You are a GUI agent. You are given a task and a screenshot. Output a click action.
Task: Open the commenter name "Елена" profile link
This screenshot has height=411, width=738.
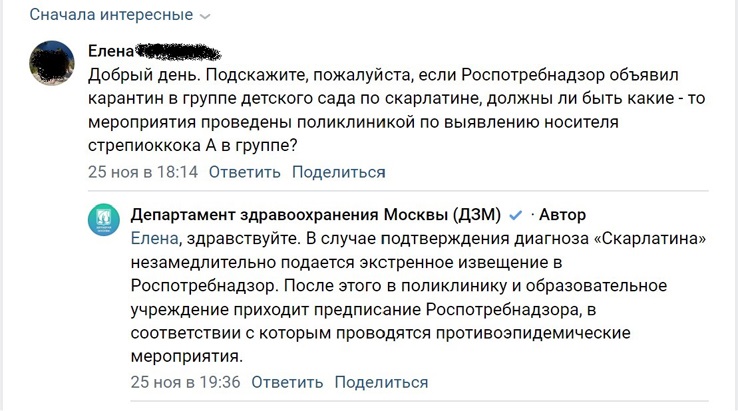[109, 52]
